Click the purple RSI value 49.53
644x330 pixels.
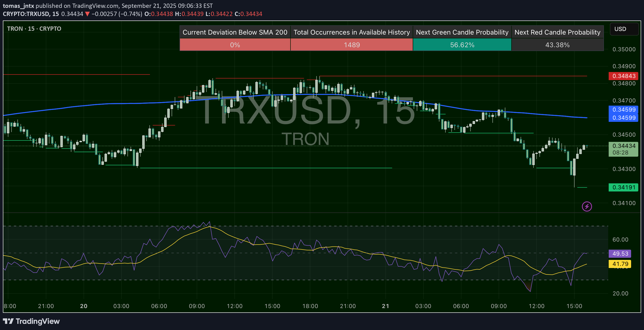(x=620, y=253)
